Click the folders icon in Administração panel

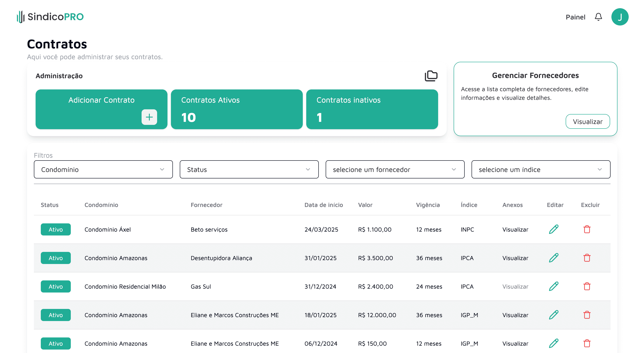431,76
